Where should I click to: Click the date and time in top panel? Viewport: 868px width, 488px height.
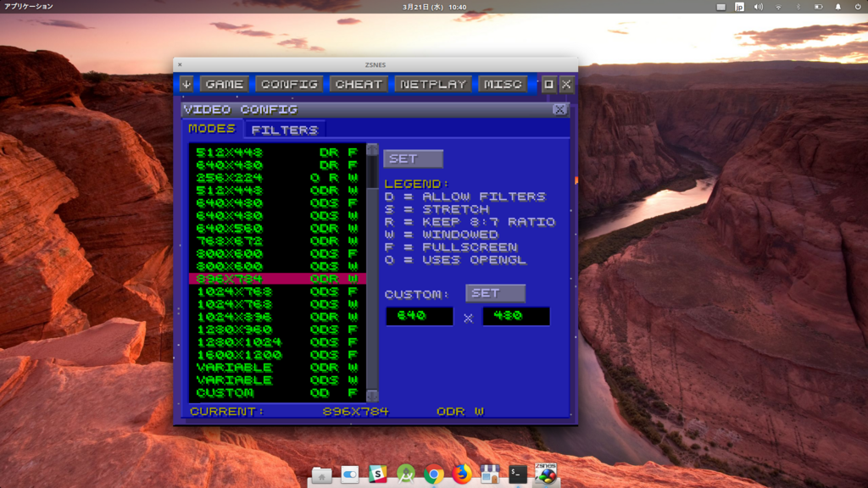[x=435, y=7]
